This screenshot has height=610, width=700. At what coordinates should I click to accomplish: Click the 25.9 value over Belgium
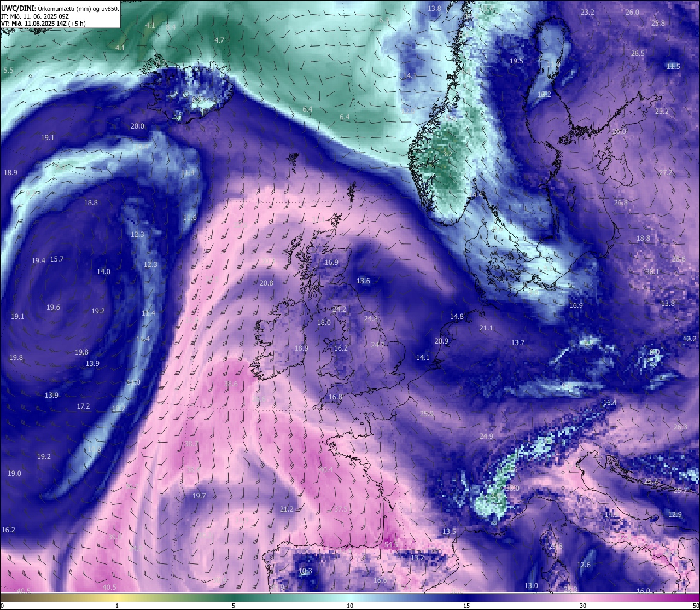coord(427,414)
